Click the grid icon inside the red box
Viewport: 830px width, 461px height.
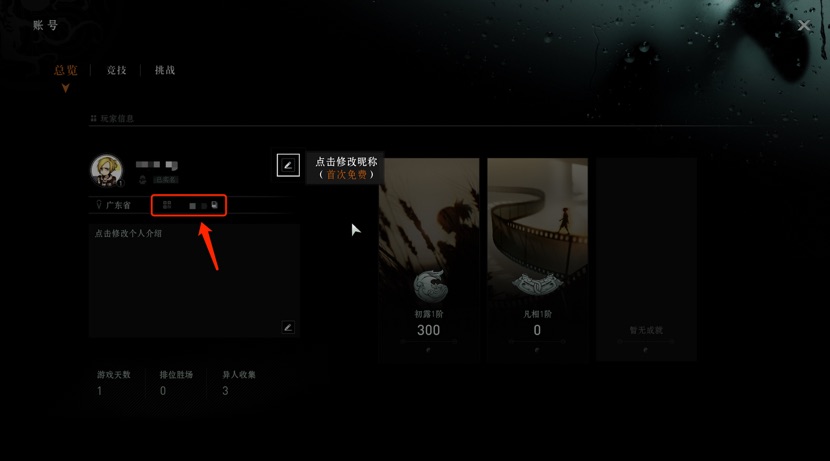pyautogui.click(x=167, y=205)
